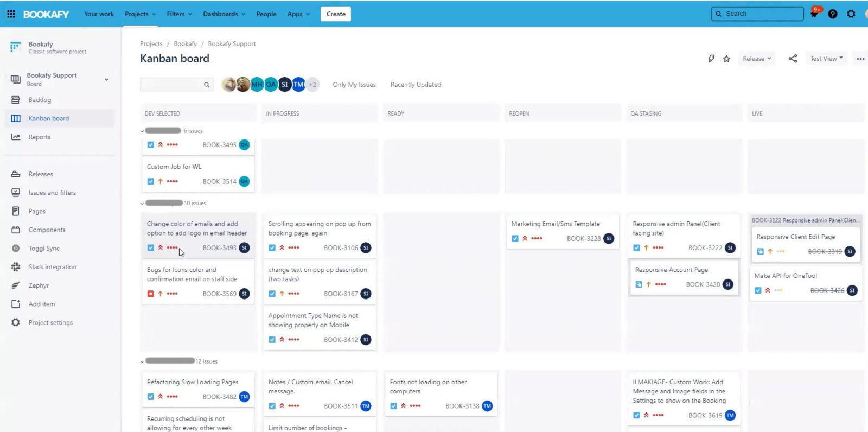Open the Custom Job for WL card
Image resolution: width=868 pixels, height=432 pixels.
tap(198, 174)
